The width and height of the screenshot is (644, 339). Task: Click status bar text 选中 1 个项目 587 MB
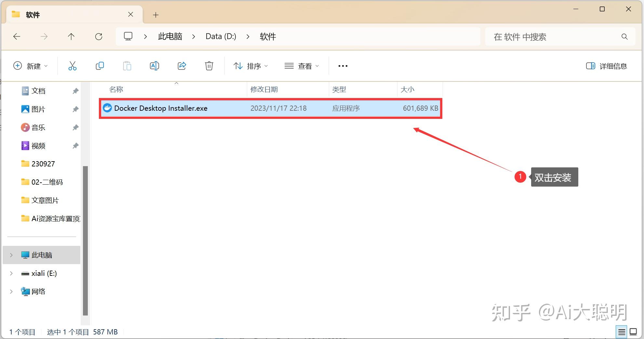click(x=82, y=332)
